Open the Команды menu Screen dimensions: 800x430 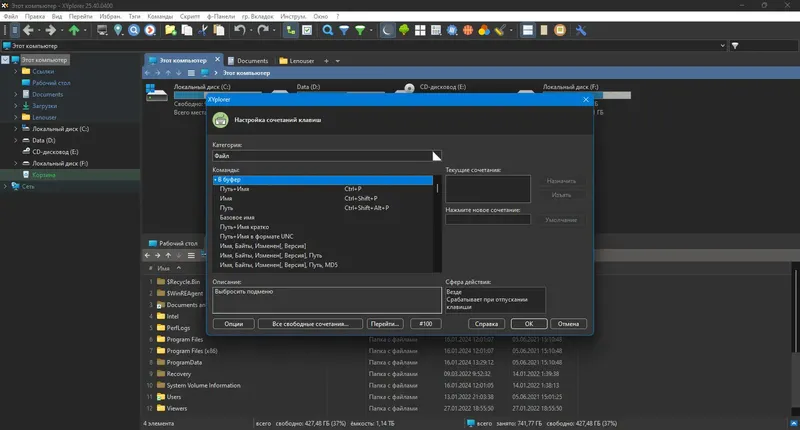point(160,16)
